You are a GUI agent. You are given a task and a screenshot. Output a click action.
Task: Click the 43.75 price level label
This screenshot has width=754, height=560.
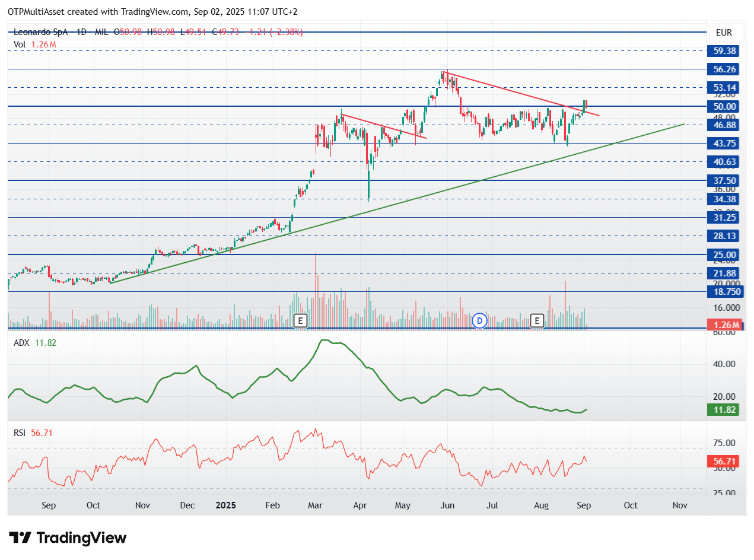coord(724,144)
